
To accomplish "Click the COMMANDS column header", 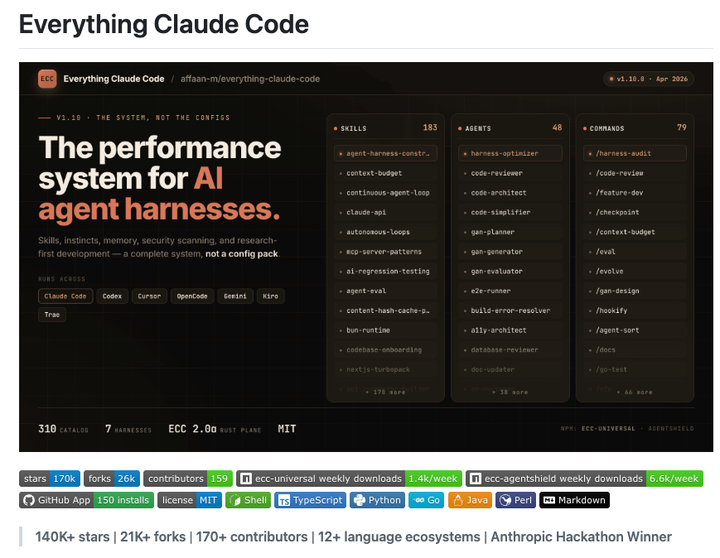I will (x=607, y=129).
